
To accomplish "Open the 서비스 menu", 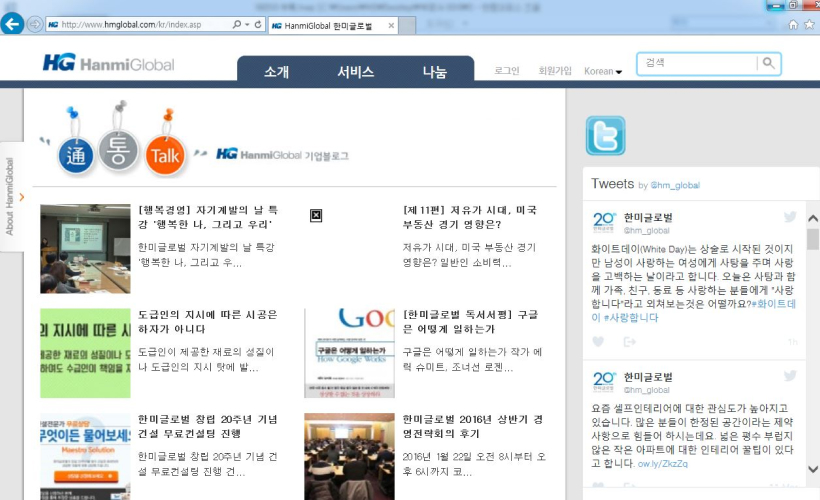I will pyautogui.click(x=356, y=72).
